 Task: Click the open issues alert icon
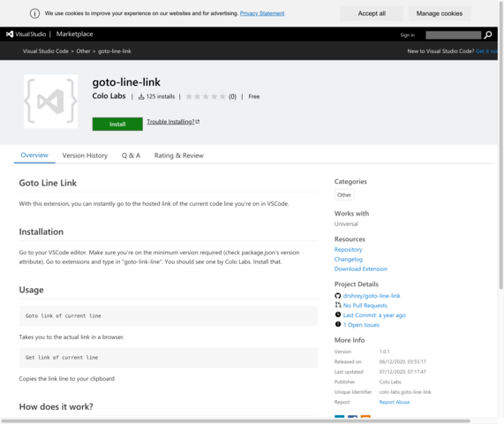pyautogui.click(x=338, y=324)
